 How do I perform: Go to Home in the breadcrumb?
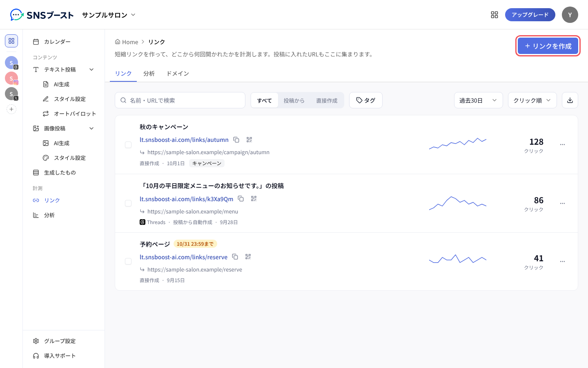pyautogui.click(x=127, y=42)
